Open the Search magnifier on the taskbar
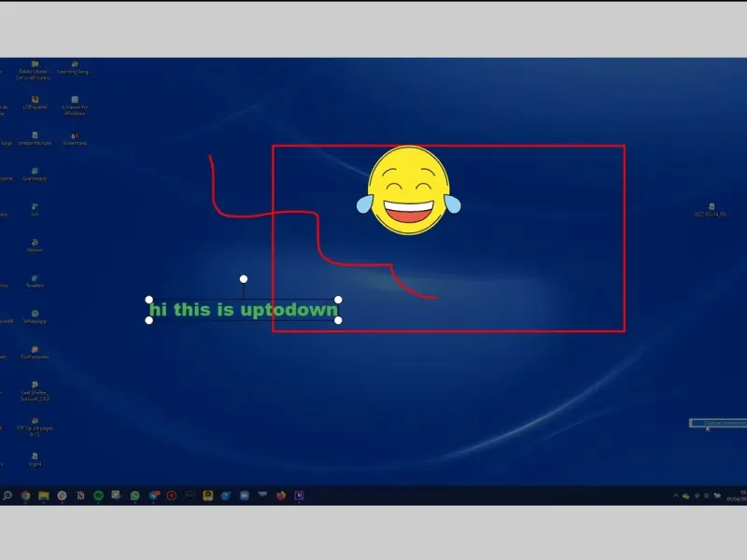The width and height of the screenshot is (747, 560). [7, 496]
